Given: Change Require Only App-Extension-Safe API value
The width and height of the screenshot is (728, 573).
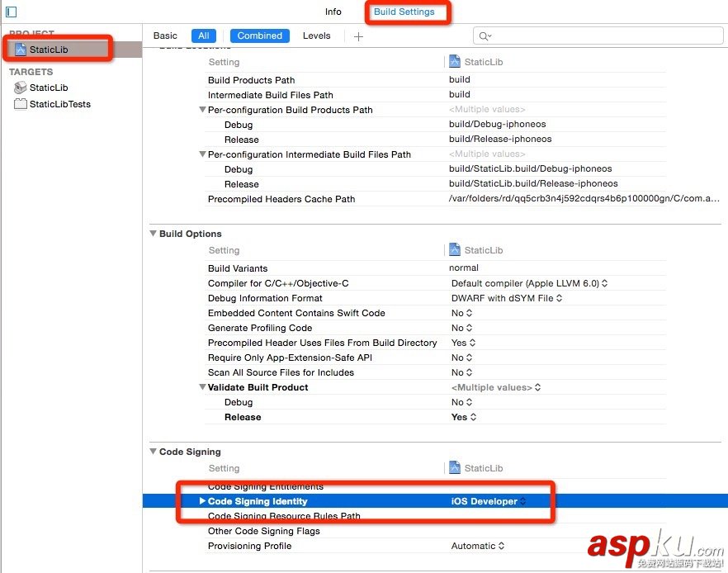Looking at the screenshot, I should [461, 358].
